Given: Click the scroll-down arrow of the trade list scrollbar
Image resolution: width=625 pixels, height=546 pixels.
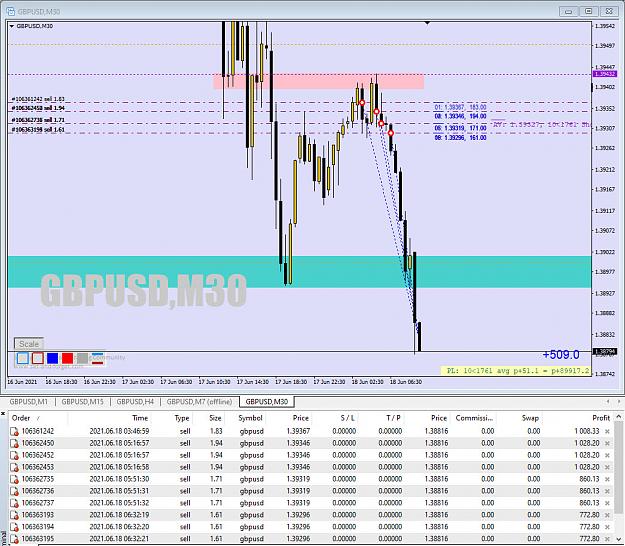Looking at the screenshot, I should pos(619,539).
